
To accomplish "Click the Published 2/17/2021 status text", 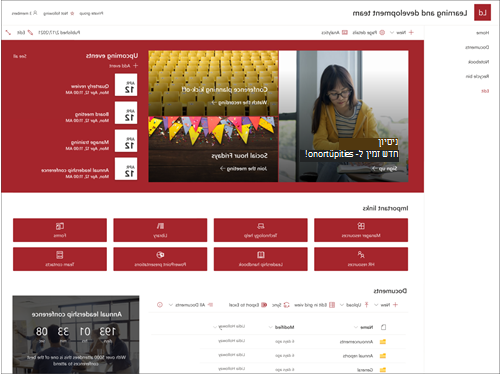I will [59, 32].
